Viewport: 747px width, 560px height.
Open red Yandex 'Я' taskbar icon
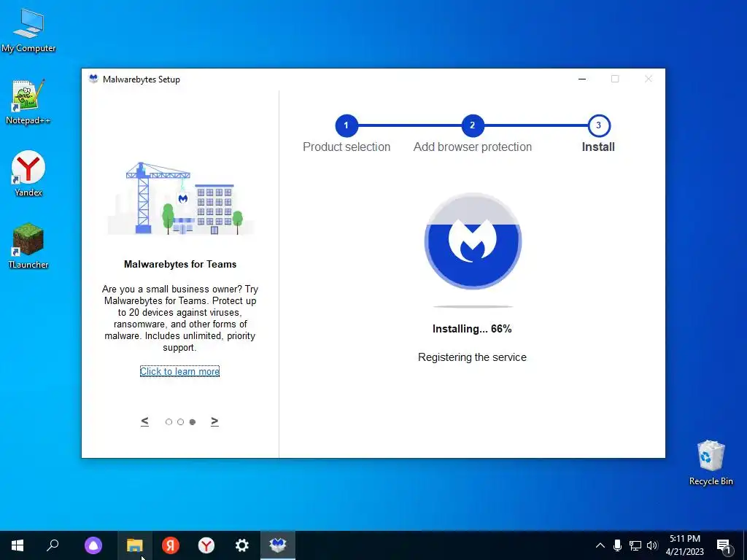[x=171, y=545]
